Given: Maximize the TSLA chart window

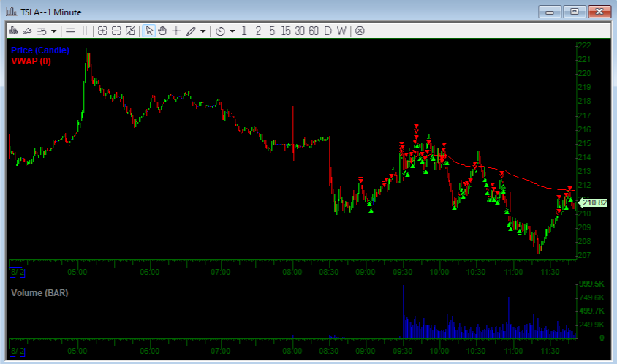Looking at the screenshot, I should (x=575, y=12).
